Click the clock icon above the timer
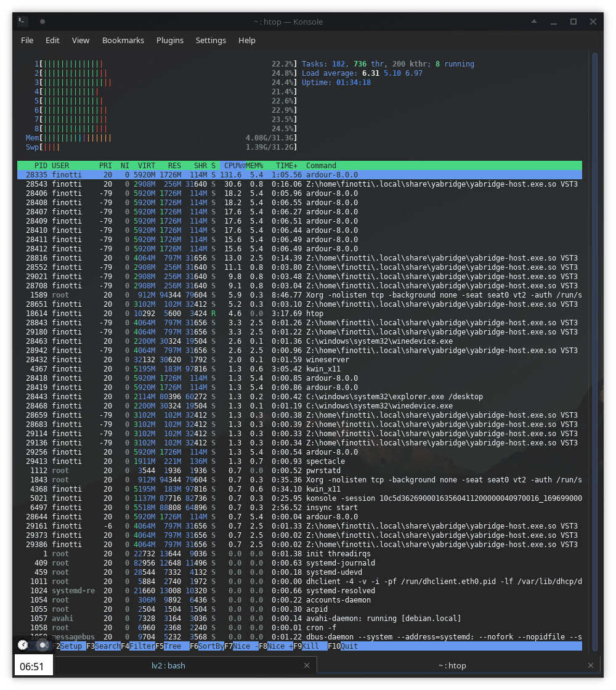The image size is (616, 690). click(23, 644)
